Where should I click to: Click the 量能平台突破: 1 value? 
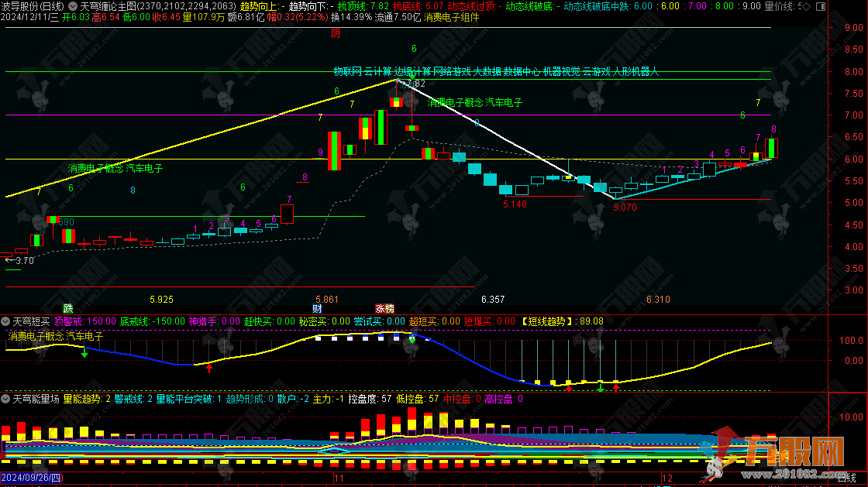pyautogui.click(x=189, y=399)
